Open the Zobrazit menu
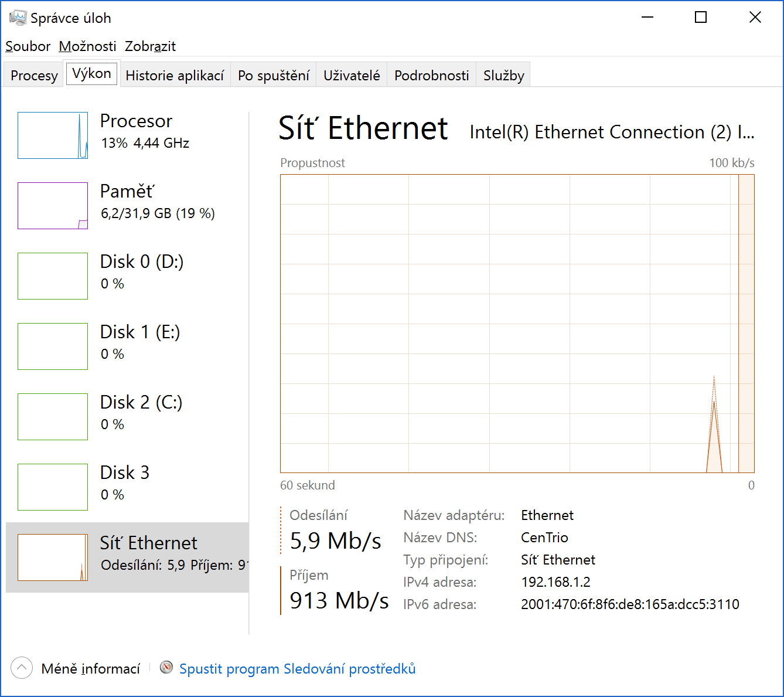 click(150, 46)
